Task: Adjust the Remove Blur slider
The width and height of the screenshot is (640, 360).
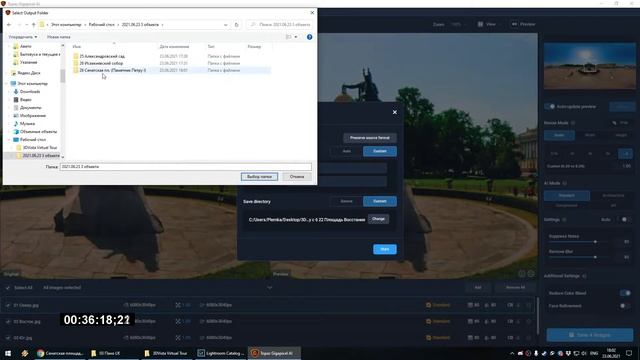Action: coord(595,257)
